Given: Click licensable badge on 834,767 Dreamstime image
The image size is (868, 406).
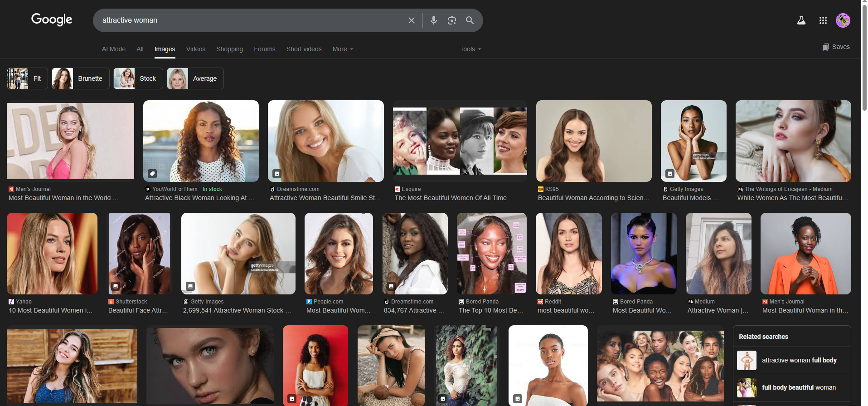Looking at the screenshot, I should pyautogui.click(x=391, y=286).
